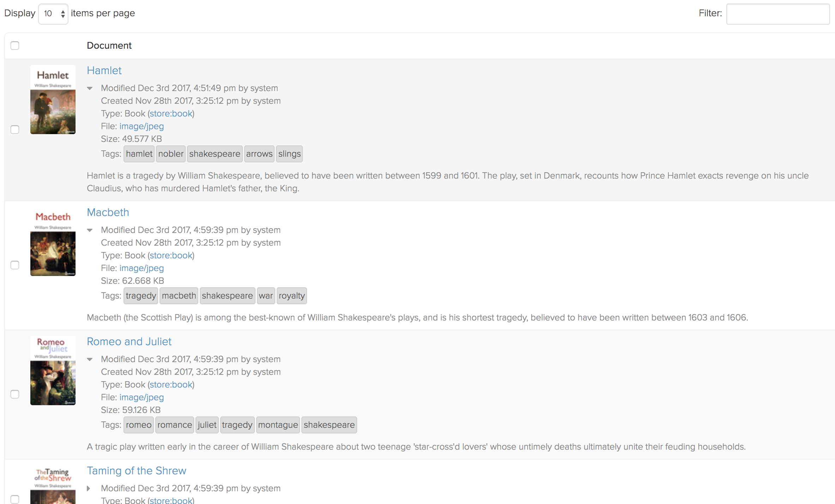The height and width of the screenshot is (504, 835).
Task: Toggle the select-all checkbox in the header
Action: click(x=15, y=46)
